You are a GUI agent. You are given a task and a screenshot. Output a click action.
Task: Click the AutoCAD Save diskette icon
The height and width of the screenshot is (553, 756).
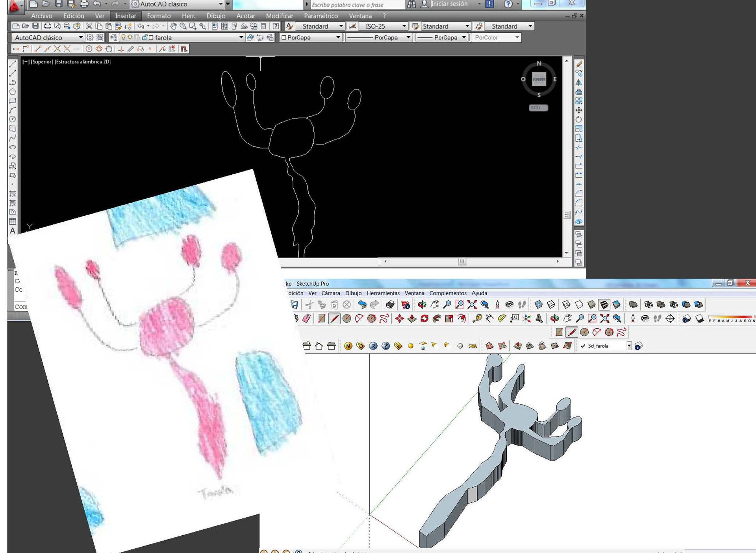click(x=35, y=26)
